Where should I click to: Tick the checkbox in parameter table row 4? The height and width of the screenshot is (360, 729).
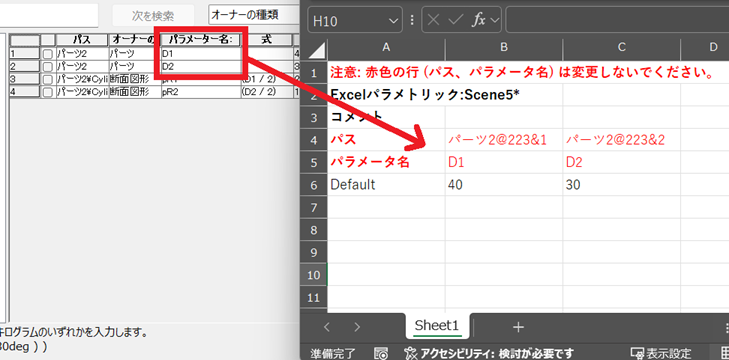[47, 92]
